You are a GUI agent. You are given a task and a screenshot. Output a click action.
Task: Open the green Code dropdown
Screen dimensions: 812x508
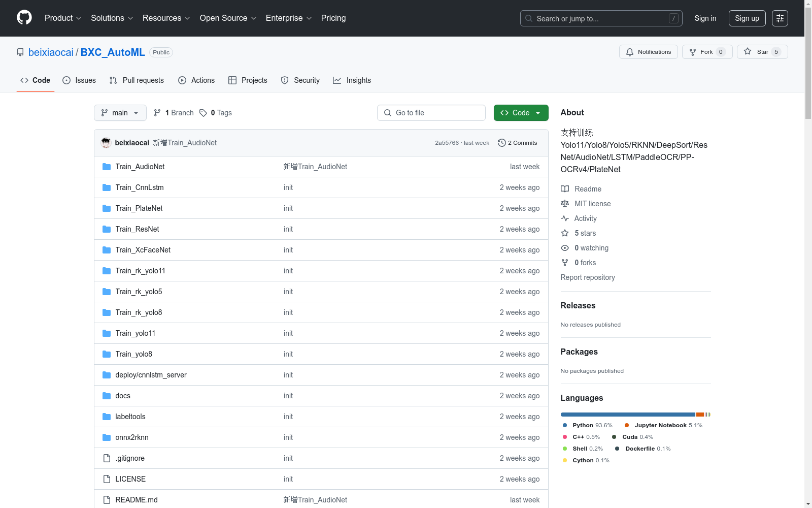(521, 113)
